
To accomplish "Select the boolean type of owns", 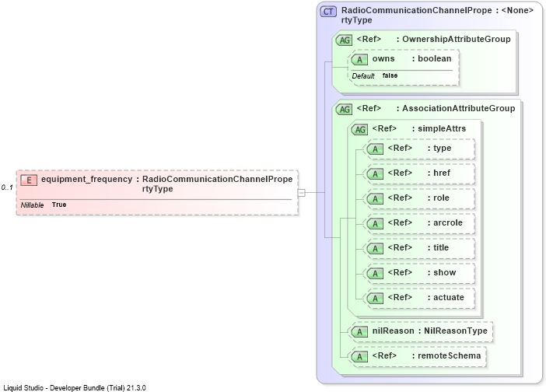I will click(435, 58).
